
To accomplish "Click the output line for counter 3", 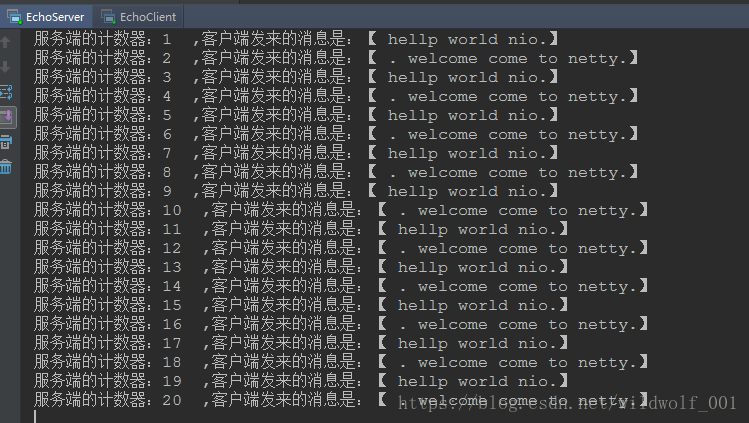I will [x=296, y=77].
